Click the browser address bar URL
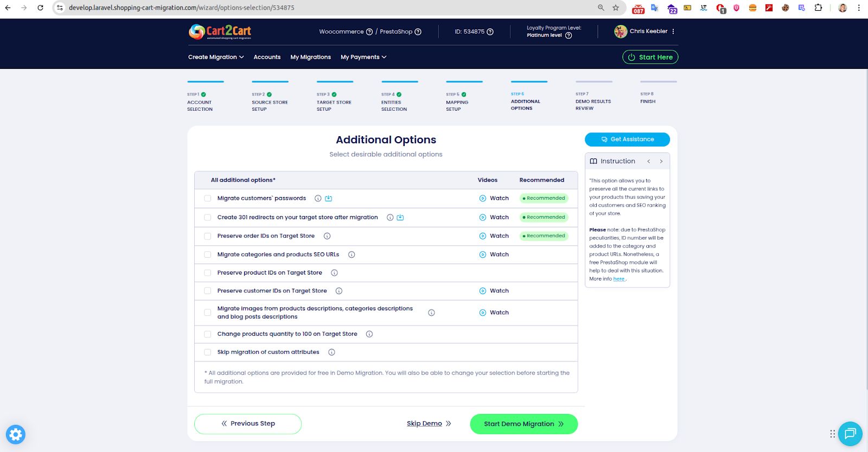 (182, 8)
